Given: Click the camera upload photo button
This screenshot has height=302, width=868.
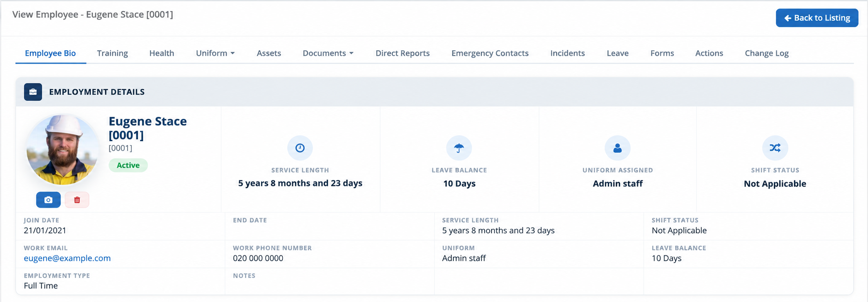Looking at the screenshot, I should (48, 200).
